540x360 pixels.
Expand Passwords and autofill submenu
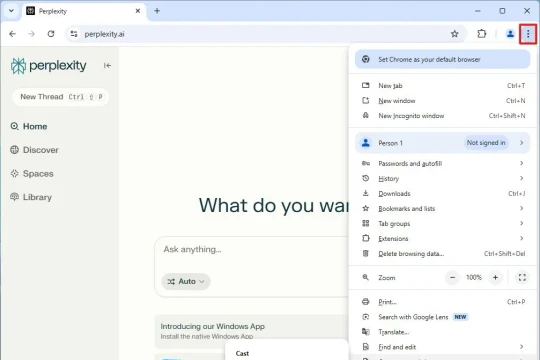click(x=443, y=163)
